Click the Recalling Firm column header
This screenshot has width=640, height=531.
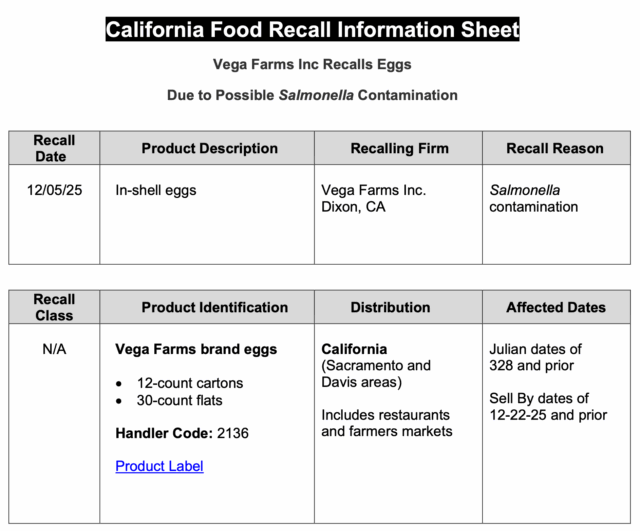pyautogui.click(x=399, y=148)
